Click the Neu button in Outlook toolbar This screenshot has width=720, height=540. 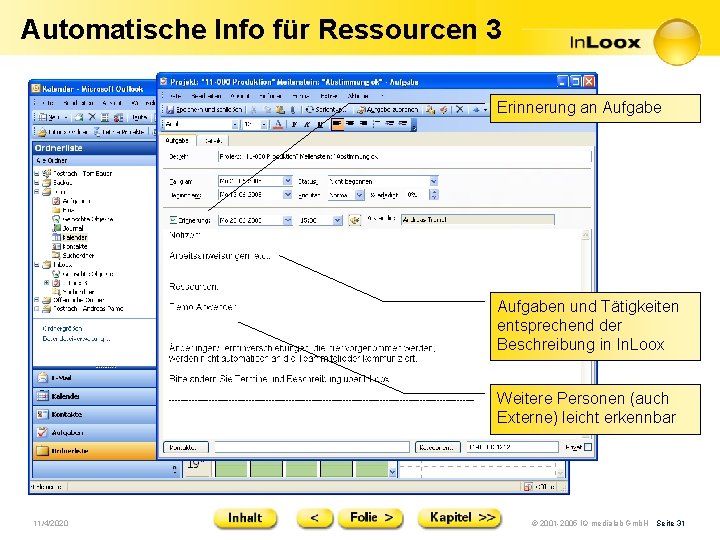click(x=52, y=118)
